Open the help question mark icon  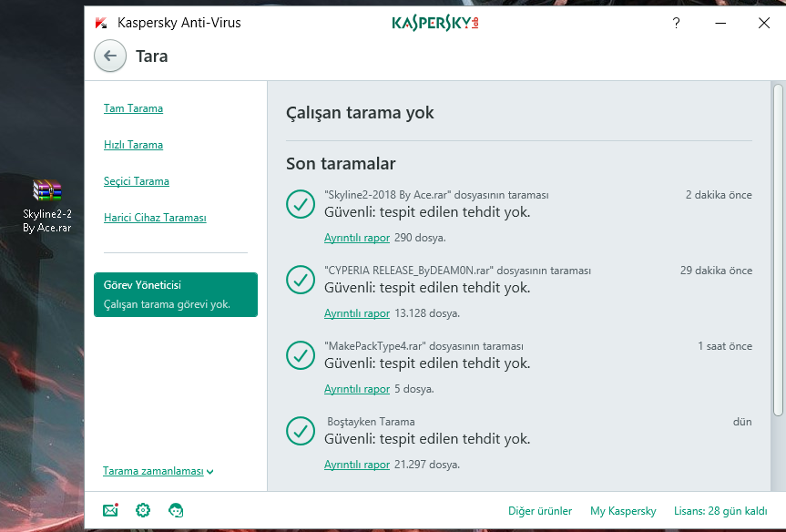[676, 23]
